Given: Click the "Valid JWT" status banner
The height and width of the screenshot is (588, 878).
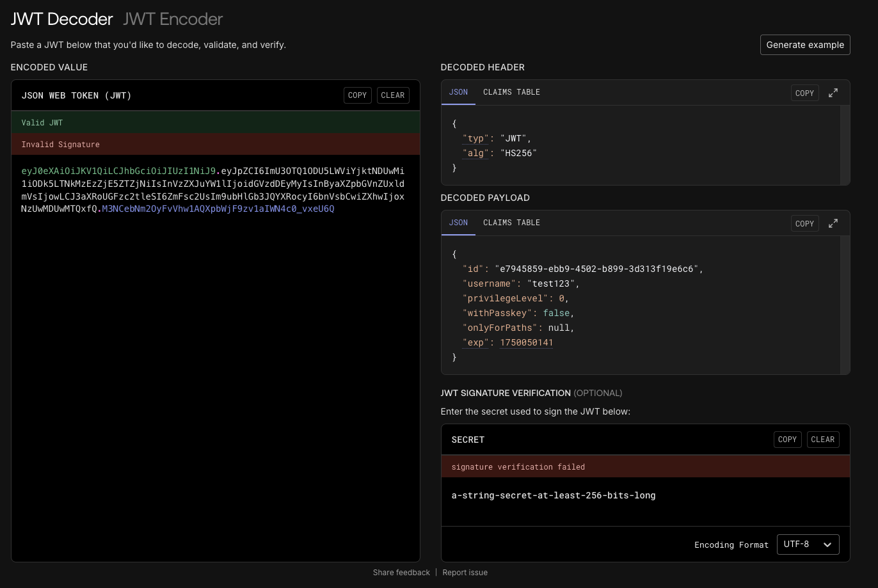Looking at the screenshot, I should click(x=215, y=122).
